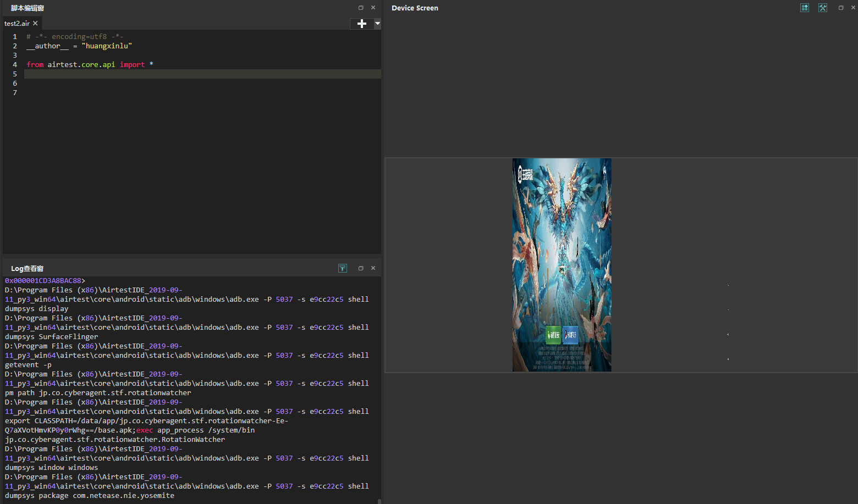Click the 'pm path jp.co.cyberagent.stf.rotationwatcher' log line

point(98,393)
